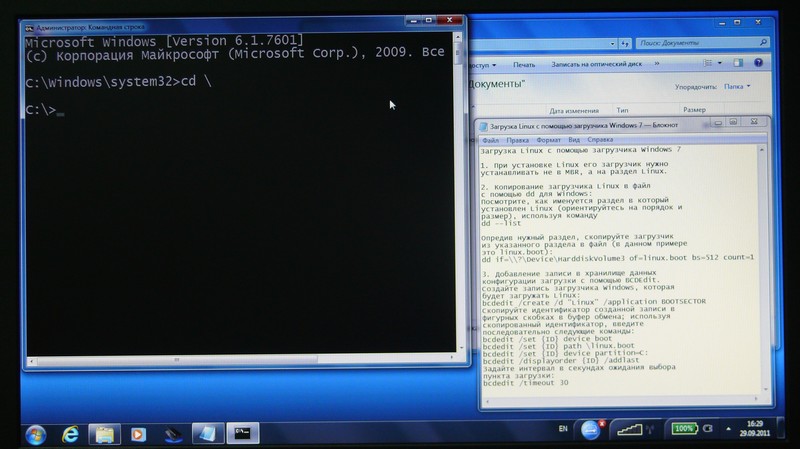Click down arrow of Command Prompt scrollbar

point(461,347)
